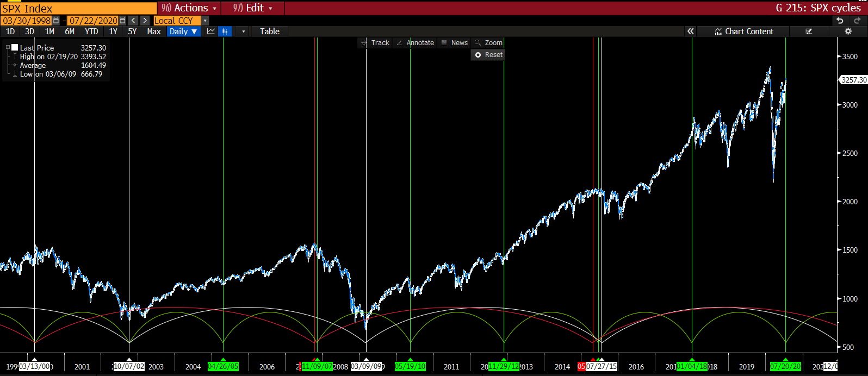The image size is (868, 376).
Task: Select the 3D time range
Action: (30, 32)
